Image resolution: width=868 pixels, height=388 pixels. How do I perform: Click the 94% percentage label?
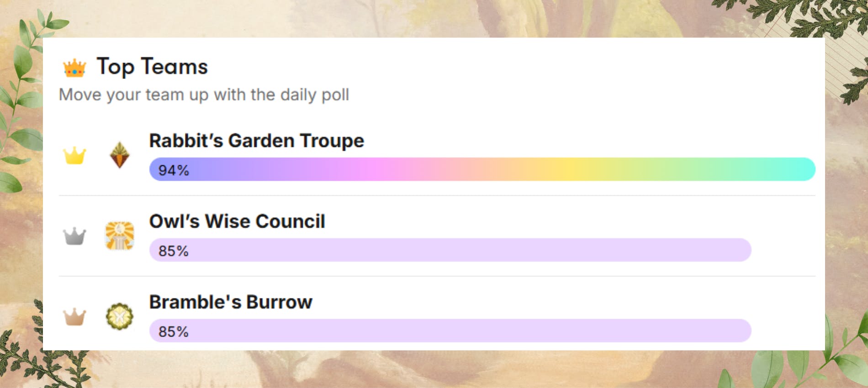(174, 170)
